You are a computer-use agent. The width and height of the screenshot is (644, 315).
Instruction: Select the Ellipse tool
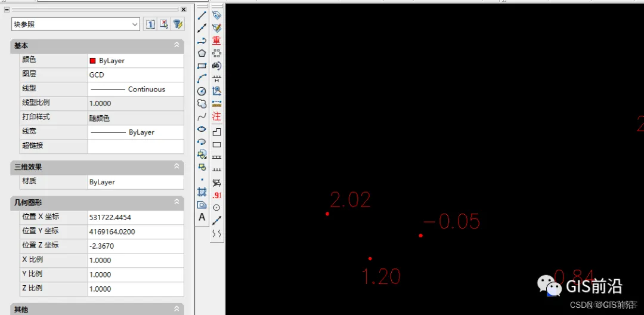[x=202, y=129]
